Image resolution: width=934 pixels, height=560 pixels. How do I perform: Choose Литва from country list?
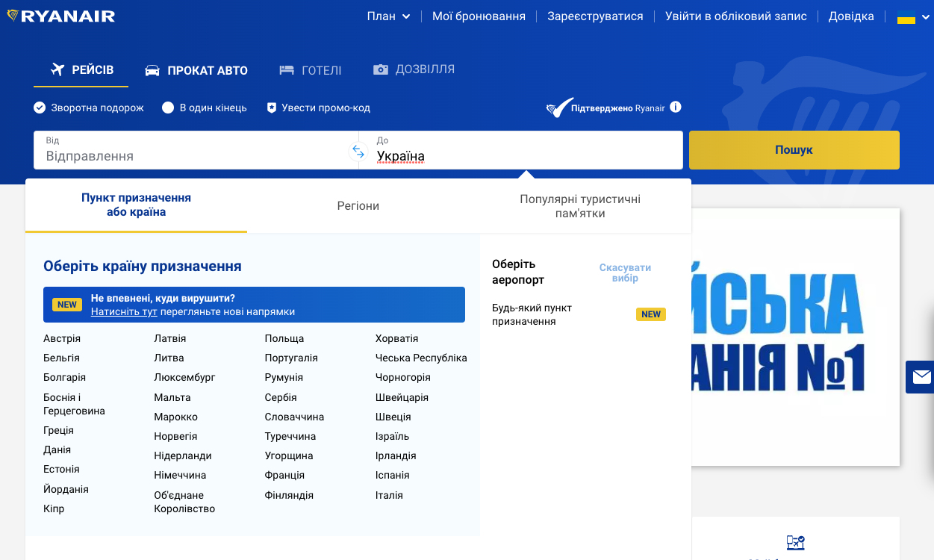pos(169,358)
